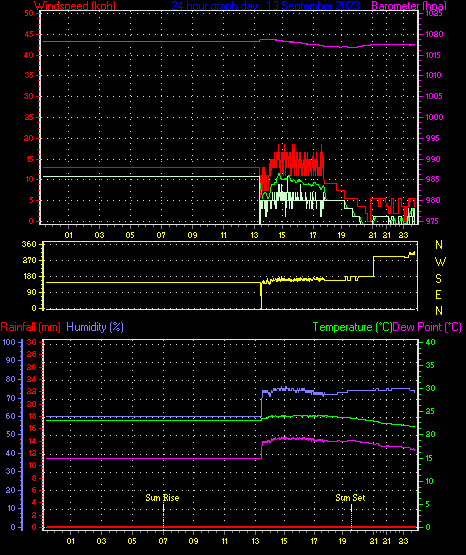
Task: Click the barometer axis value "1005"
Action: [434, 96]
